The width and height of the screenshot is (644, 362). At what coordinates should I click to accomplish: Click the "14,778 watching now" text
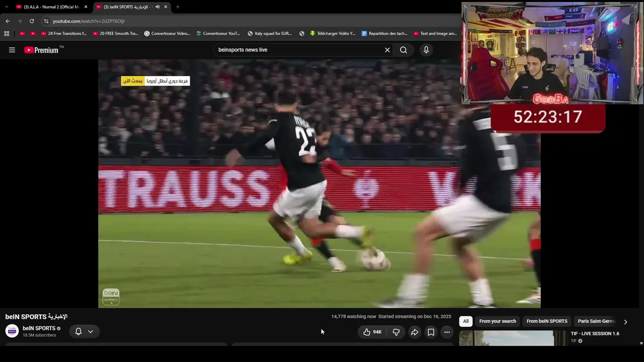(x=354, y=317)
